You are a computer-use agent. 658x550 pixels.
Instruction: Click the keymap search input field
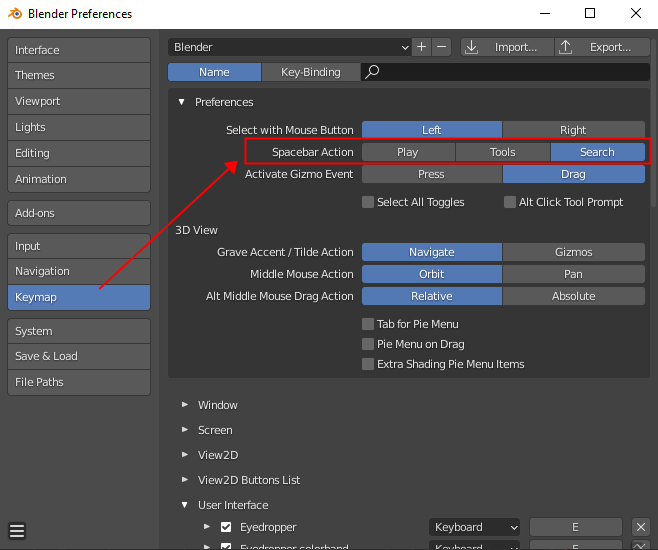(x=510, y=72)
